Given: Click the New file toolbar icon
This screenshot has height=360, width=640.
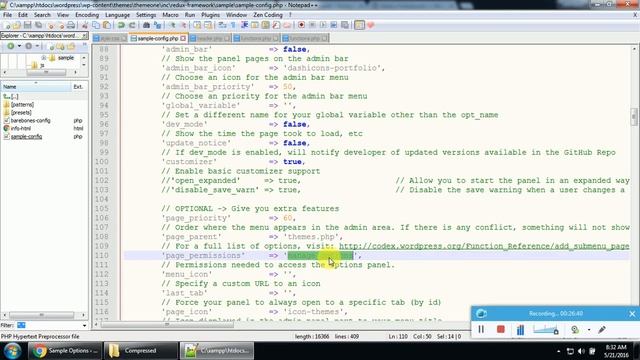Looking at the screenshot, I should [x=7, y=25].
